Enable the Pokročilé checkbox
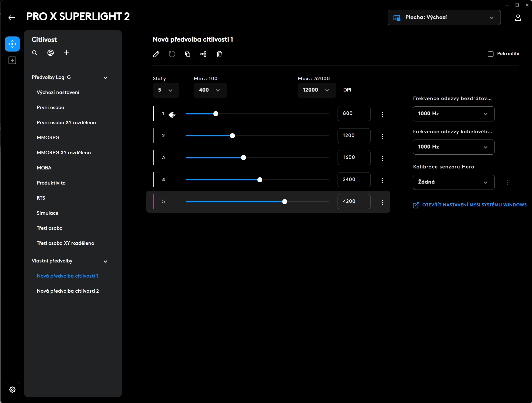 point(490,54)
